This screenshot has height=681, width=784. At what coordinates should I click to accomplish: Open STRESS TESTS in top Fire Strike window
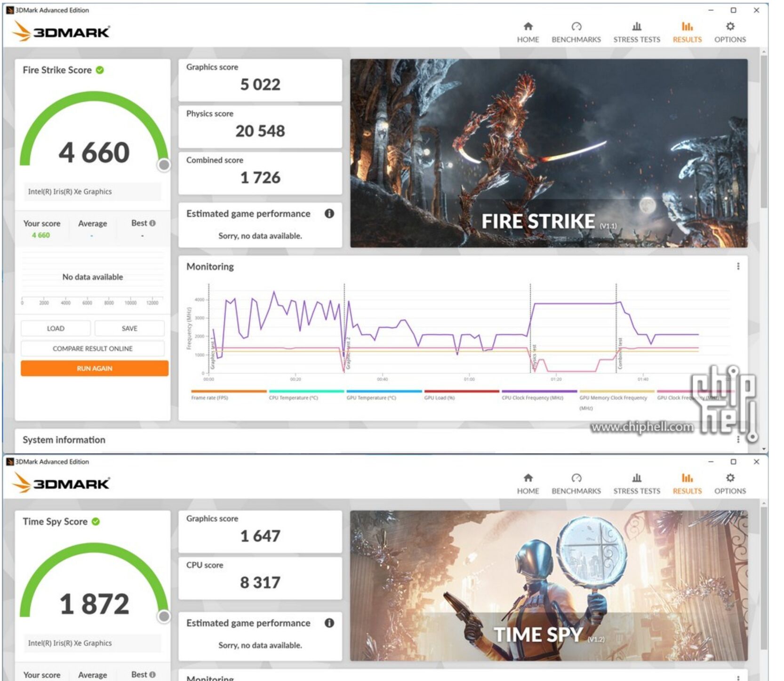coord(636,32)
